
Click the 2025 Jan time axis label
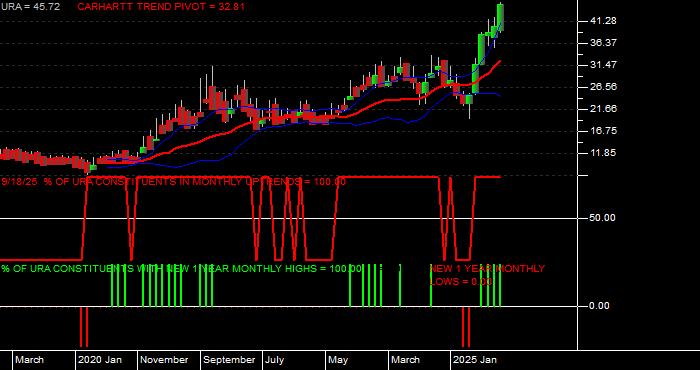pyautogui.click(x=475, y=360)
